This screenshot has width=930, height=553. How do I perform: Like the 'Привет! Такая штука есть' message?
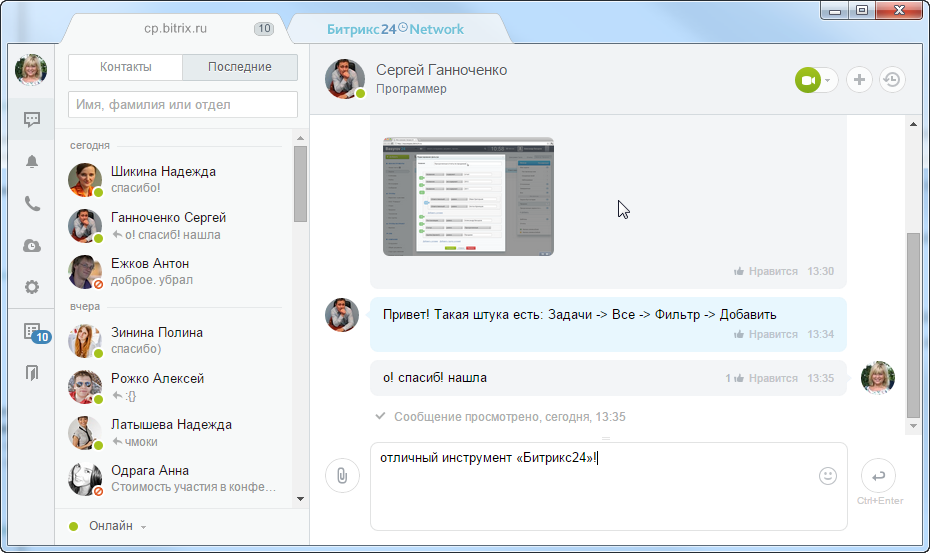766,334
